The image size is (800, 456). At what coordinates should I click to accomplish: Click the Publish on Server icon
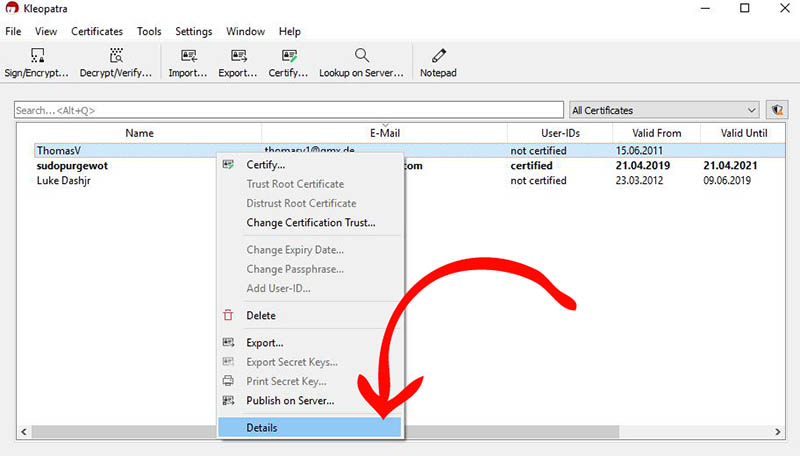pos(228,400)
